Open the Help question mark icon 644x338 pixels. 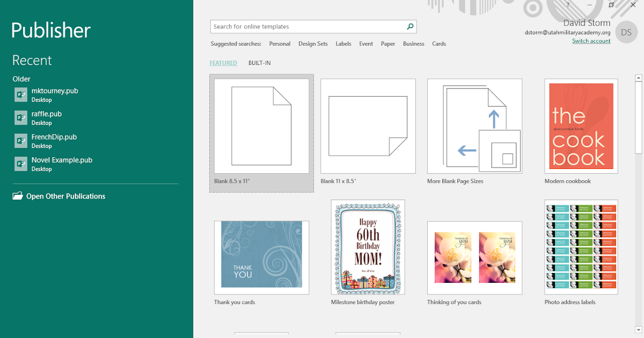[x=568, y=5]
